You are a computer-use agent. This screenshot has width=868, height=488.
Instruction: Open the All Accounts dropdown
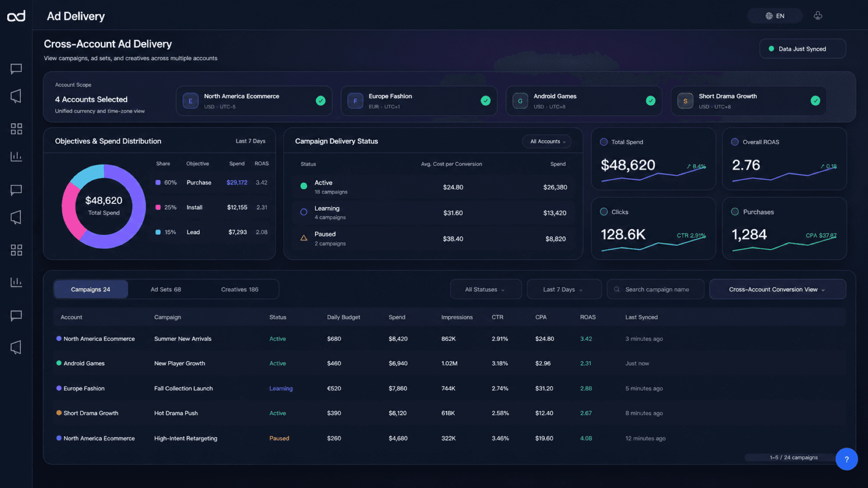coord(547,141)
